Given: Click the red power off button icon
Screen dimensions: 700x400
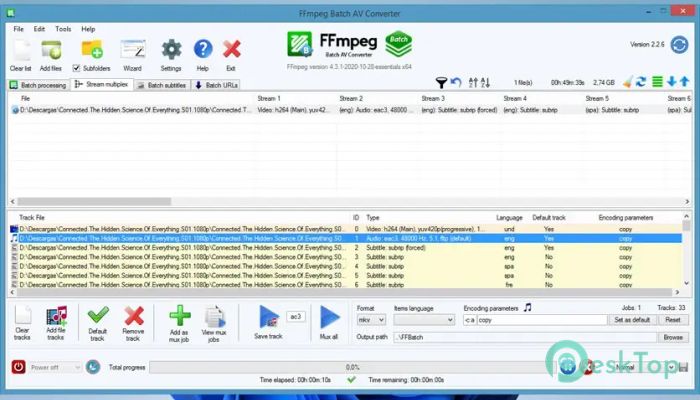Looking at the screenshot, I should pos(18,367).
